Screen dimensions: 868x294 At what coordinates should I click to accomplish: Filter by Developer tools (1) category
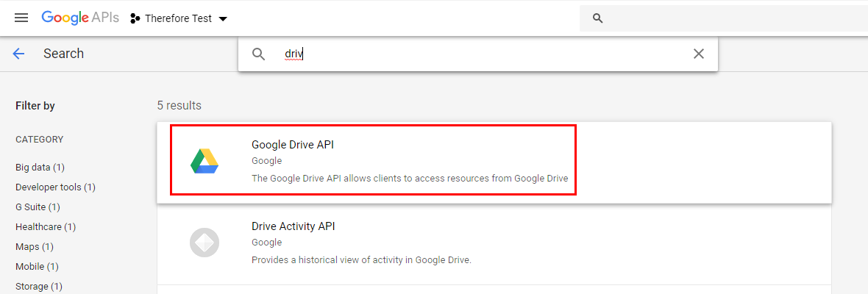[55, 187]
